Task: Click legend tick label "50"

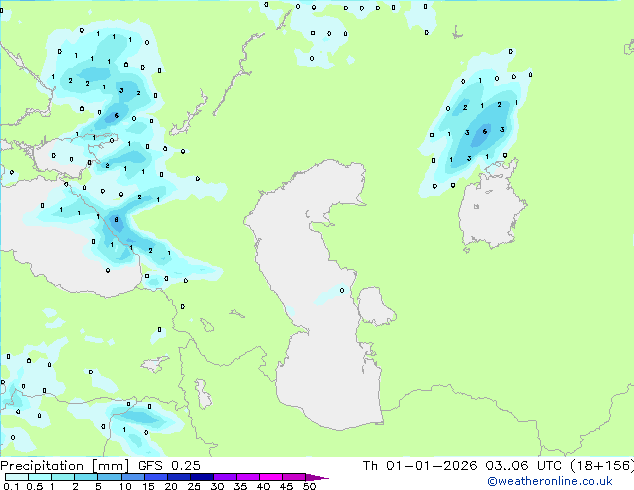Action: (x=309, y=486)
